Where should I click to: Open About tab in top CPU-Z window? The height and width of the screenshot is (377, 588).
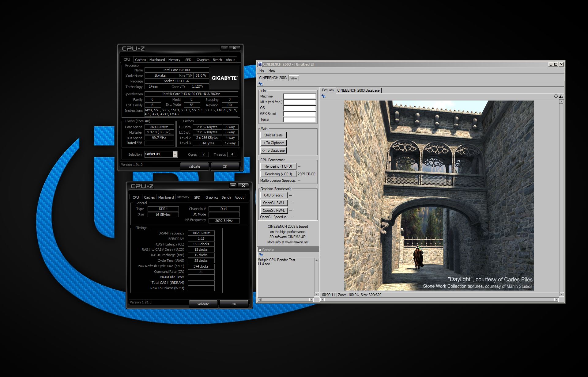coord(230,60)
